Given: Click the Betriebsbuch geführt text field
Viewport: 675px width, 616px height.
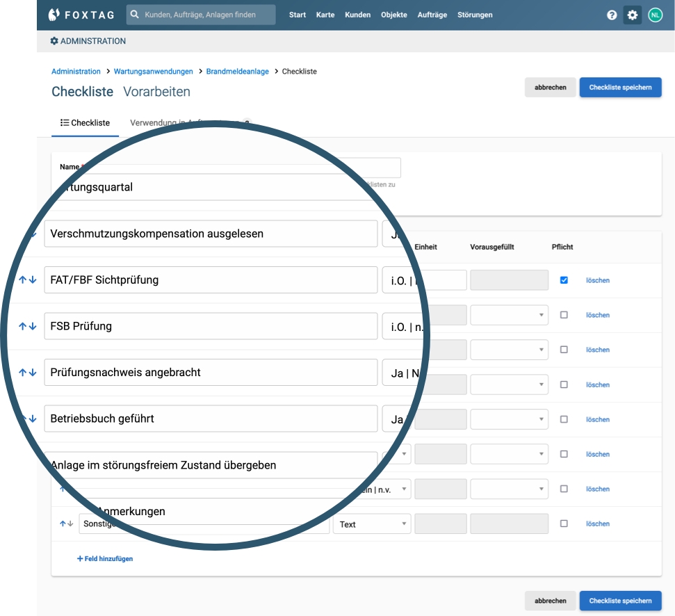Looking at the screenshot, I should (x=211, y=419).
